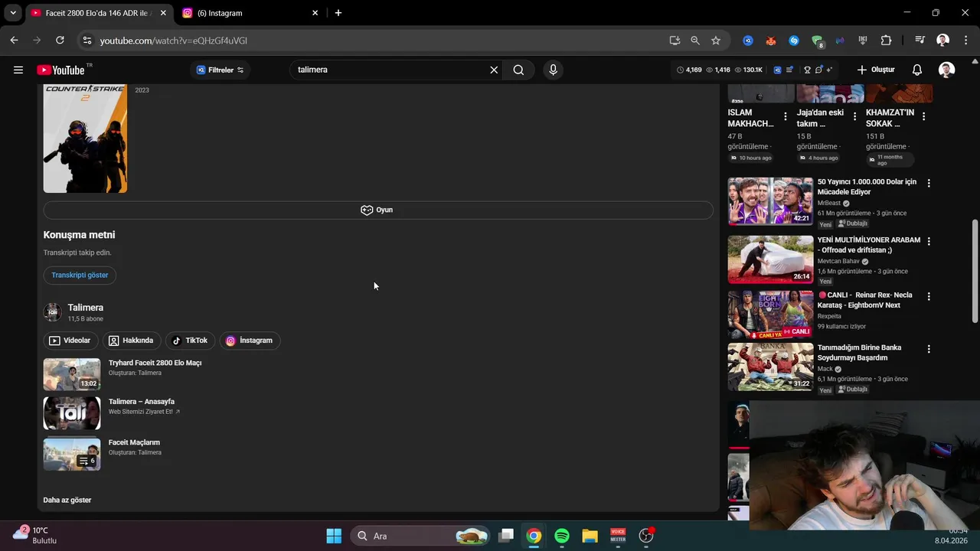
Task: Select the Faceit 2800 Elo YouTube tab
Action: pos(97,13)
